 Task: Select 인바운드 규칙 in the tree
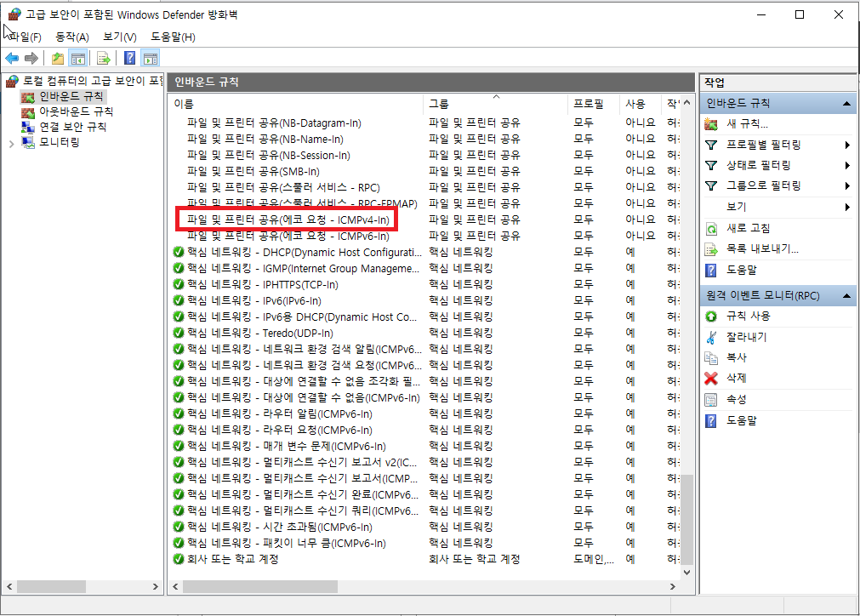pyautogui.click(x=71, y=97)
